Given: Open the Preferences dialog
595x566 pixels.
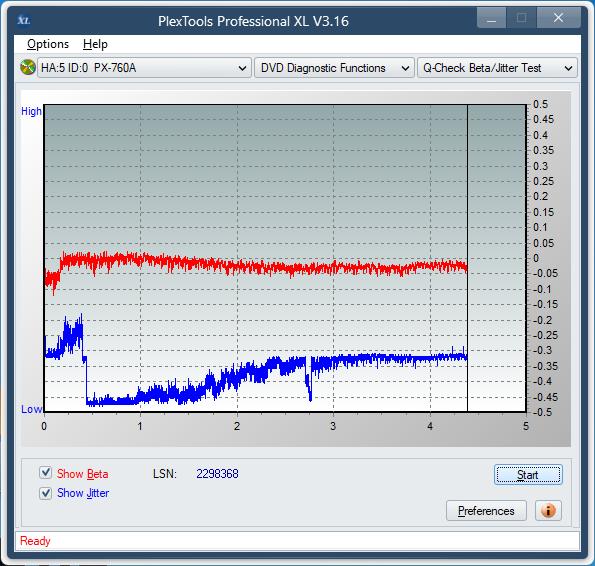Looking at the screenshot, I should (x=486, y=511).
